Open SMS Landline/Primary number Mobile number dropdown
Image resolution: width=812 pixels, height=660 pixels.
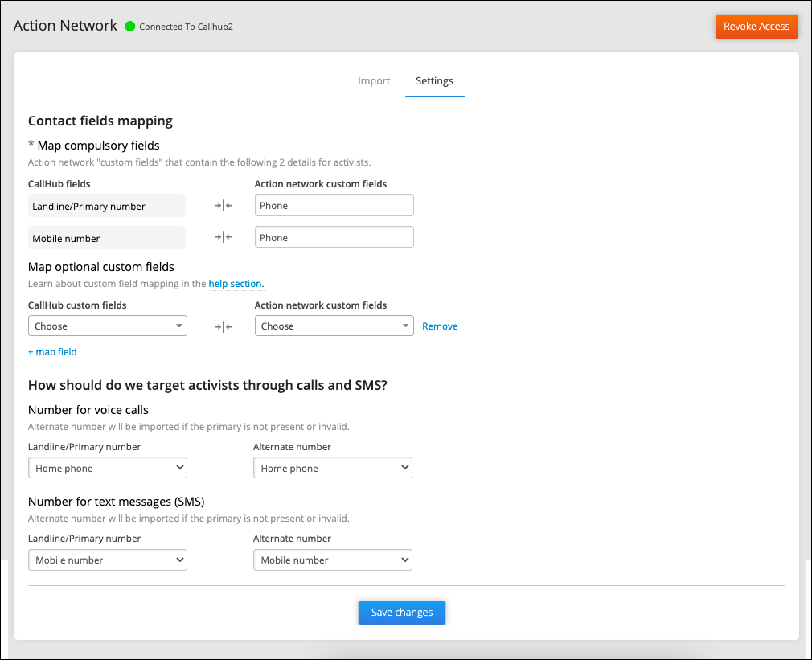coord(108,560)
